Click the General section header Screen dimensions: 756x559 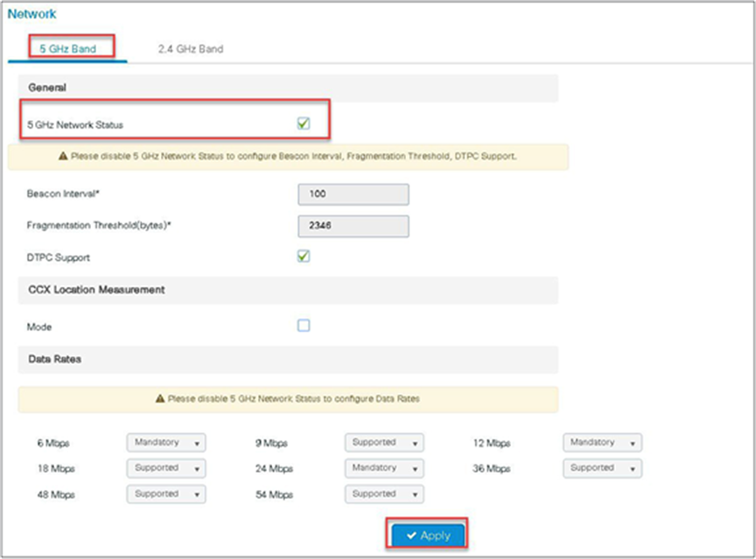point(288,87)
